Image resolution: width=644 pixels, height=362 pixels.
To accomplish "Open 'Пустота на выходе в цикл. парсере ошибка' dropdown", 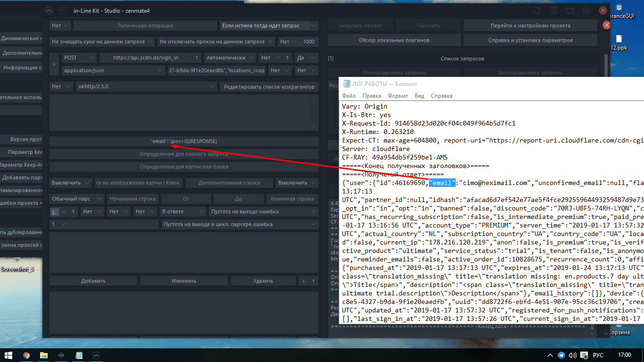I will (240, 224).
